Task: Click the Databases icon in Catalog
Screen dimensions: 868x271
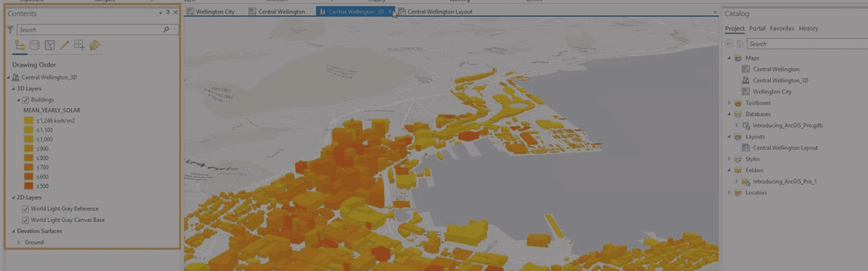Action: pos(738,114)
